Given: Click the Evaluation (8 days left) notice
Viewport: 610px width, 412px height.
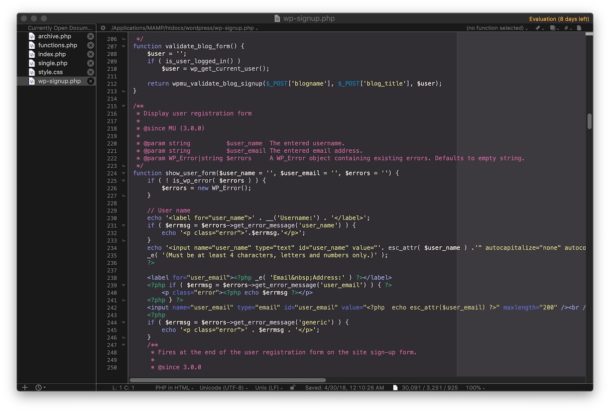Looking at the screenshot, I should pos(559,19).
